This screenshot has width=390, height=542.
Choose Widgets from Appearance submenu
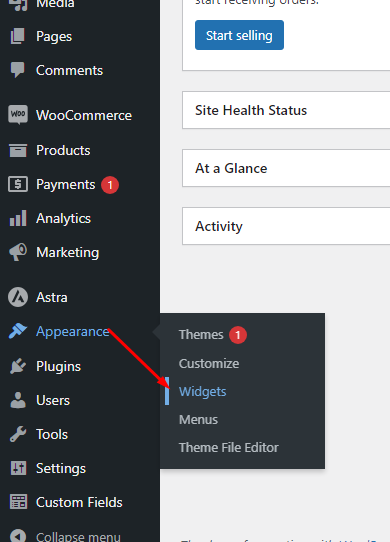point(202,392)
